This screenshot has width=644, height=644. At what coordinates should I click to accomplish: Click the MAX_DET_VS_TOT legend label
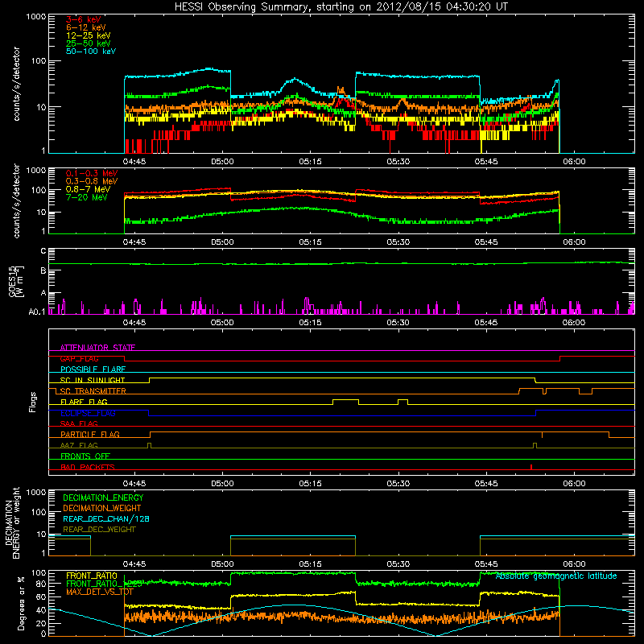(x=99, y=592)
